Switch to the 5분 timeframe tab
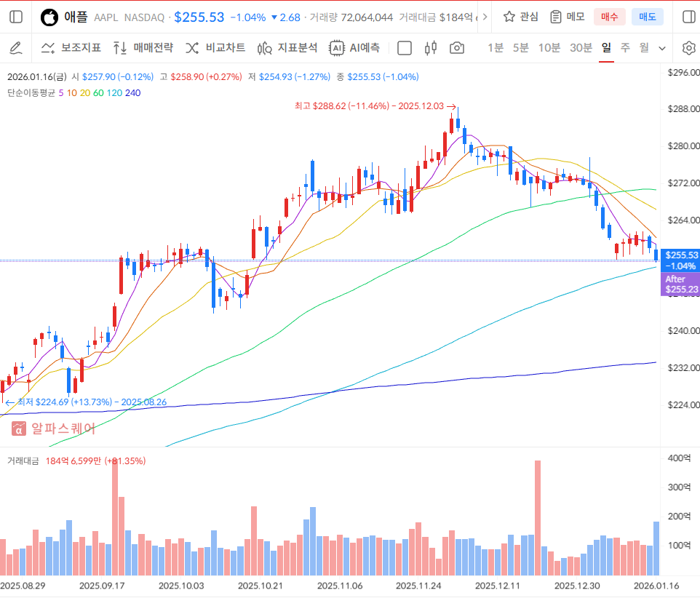The height and width of the screenshot is (598, 700). pos(520,48)
